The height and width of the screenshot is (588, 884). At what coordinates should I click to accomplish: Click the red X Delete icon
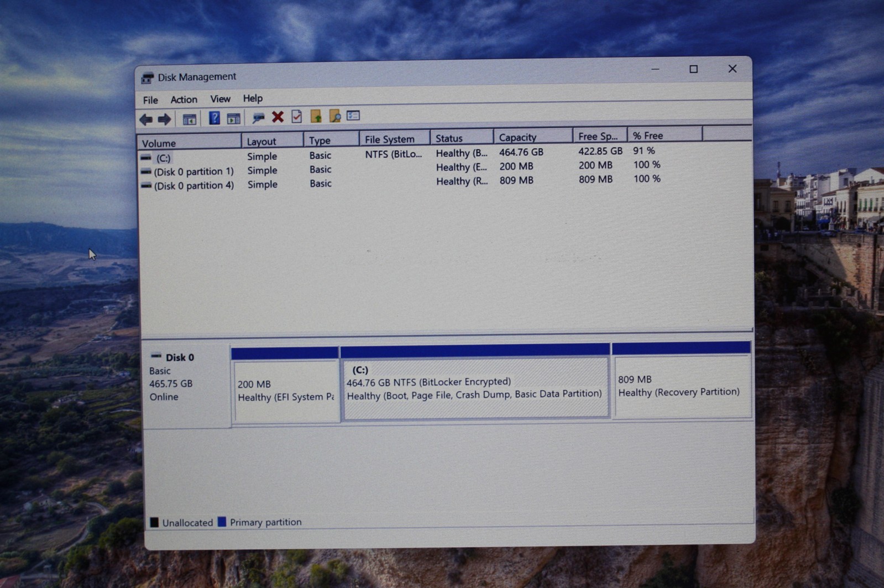(x=278, y=117)
